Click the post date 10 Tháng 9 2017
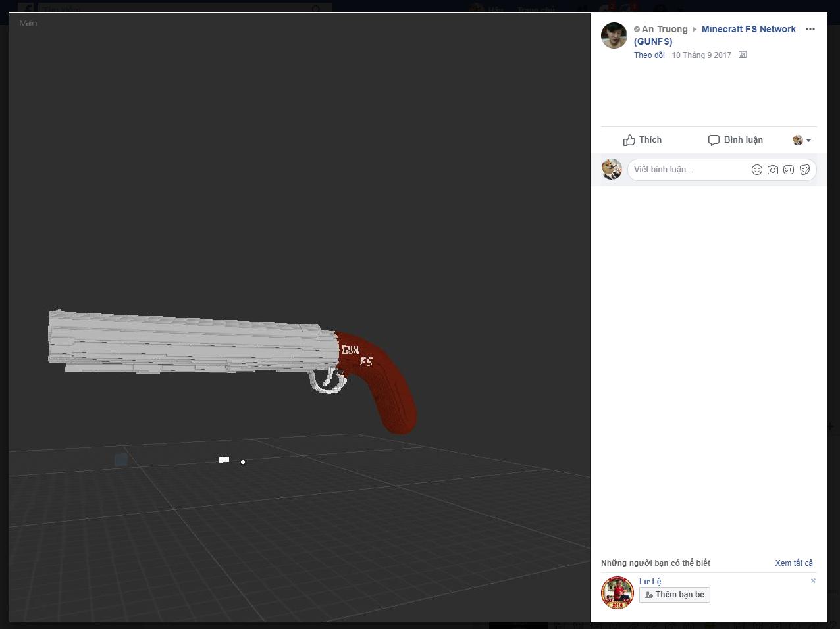840x629 pixels. (x=701, y=55)
